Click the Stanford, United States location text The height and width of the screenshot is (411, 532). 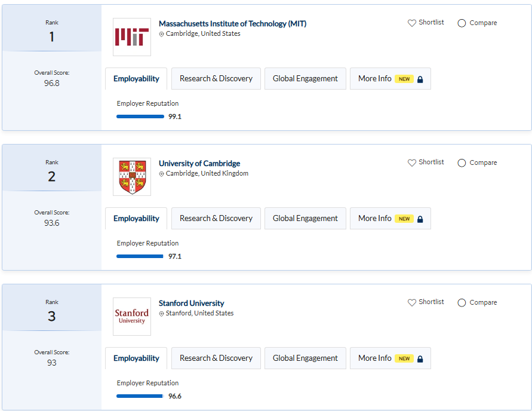point(199,313)
